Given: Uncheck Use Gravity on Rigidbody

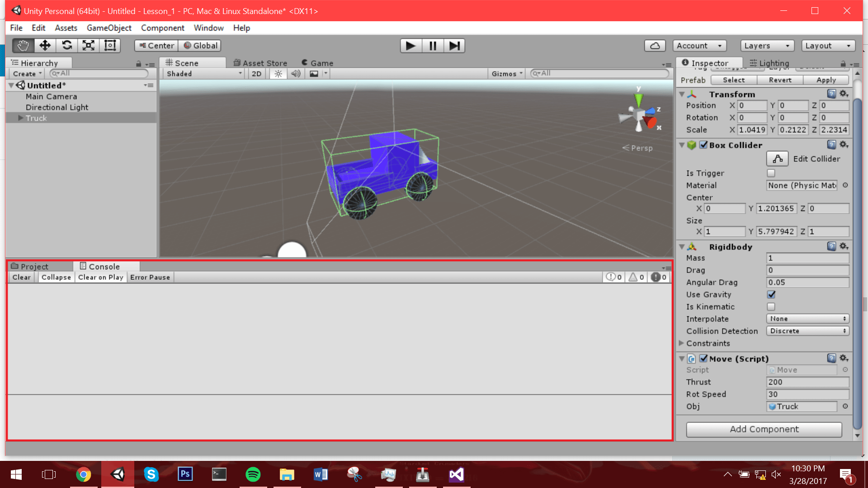Looking at the screenshot, I should (x=771, y=295).
